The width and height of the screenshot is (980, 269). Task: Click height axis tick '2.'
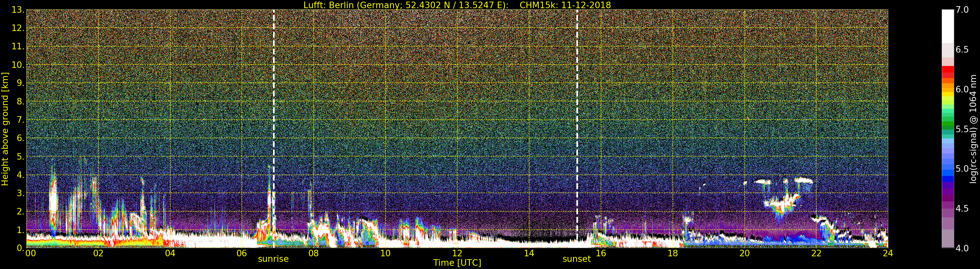tap(20, 211)
